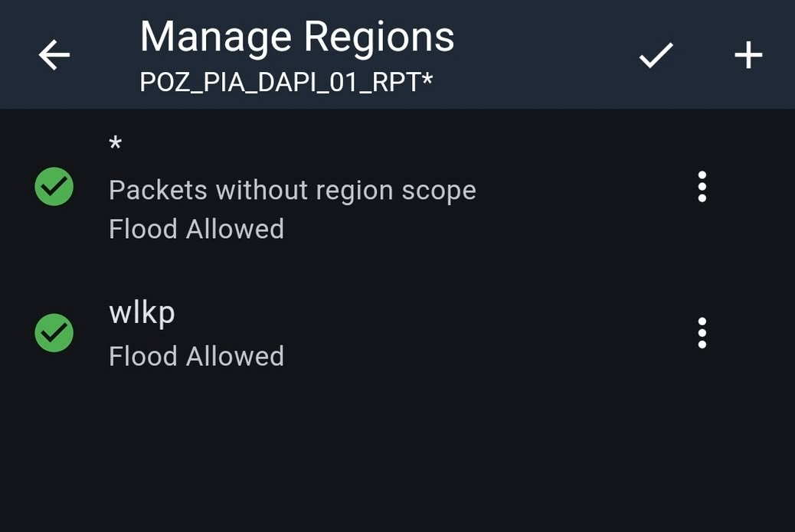Click the "Manage Regions" title
The width and height of the screenshot is (795, 532).
(x=296, y=36)
